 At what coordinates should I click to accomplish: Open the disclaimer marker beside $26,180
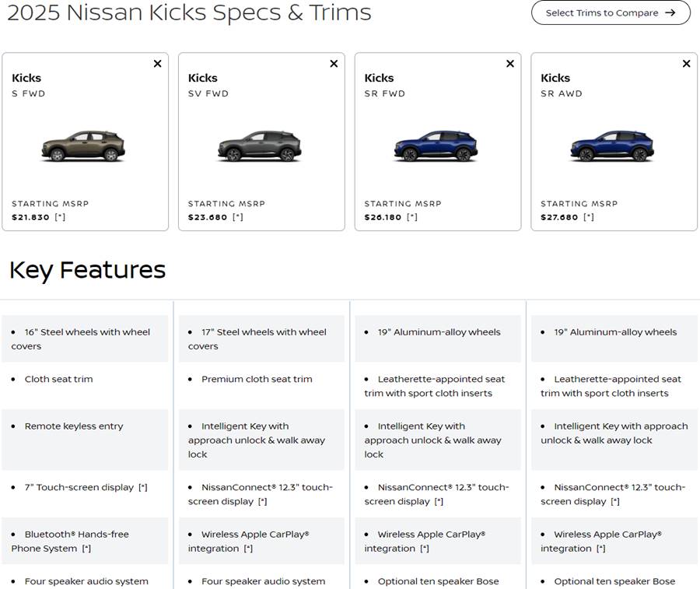412,217
